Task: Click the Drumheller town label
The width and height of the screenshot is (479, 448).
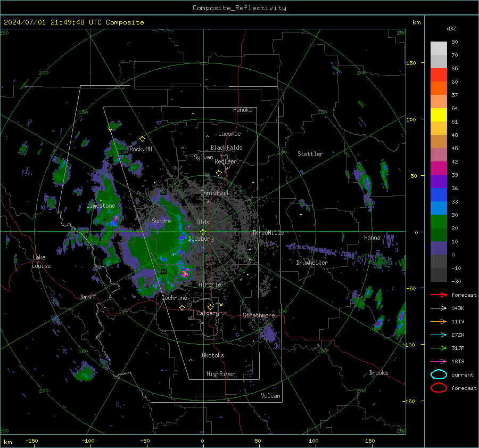Action: 312,263
